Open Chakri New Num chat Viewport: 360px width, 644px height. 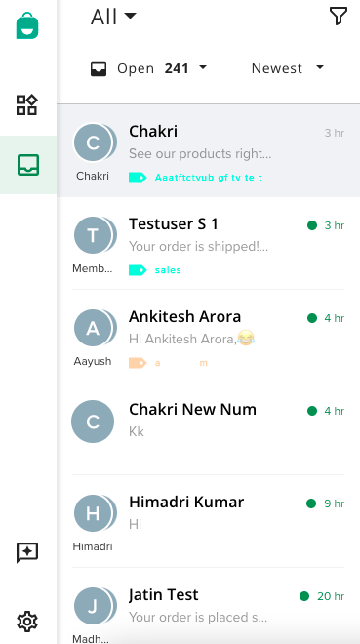tap(209, 428)
